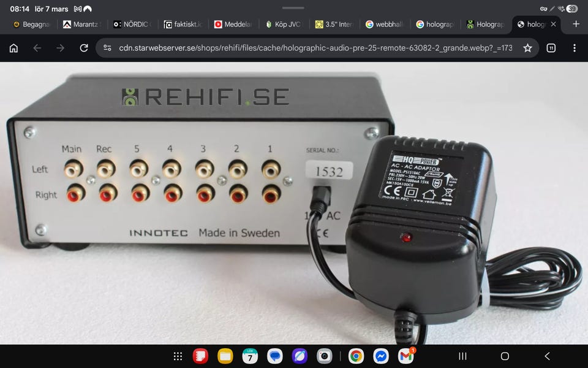Tap the battery indicator in status bar
This screenshot has height=368, width=588.
click(572, 9)
